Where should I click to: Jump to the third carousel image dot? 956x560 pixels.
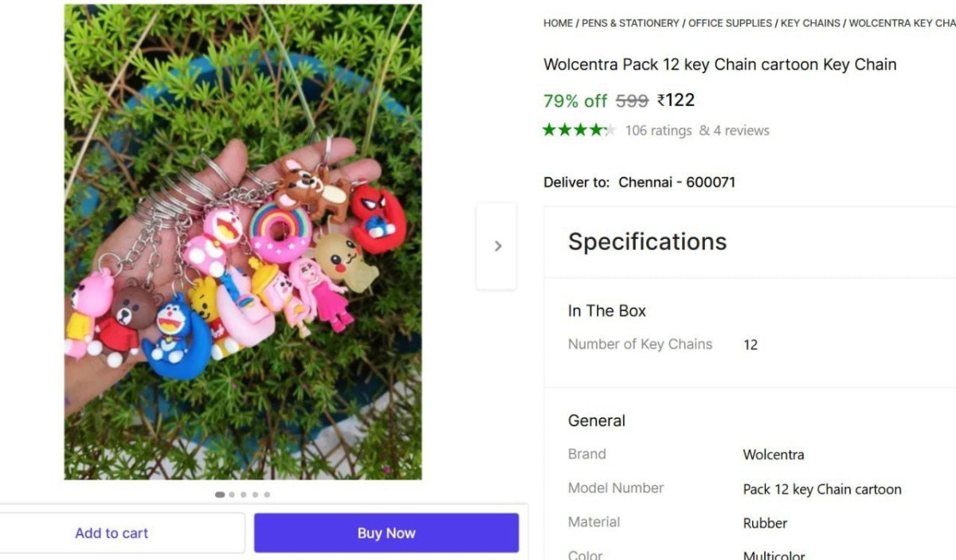[244, 495]
